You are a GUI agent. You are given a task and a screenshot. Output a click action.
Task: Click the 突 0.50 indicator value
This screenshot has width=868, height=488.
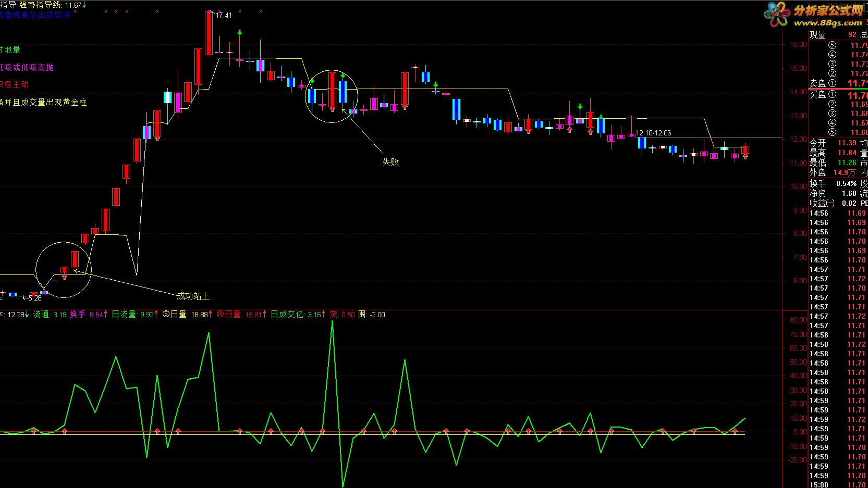pos(342,315)
